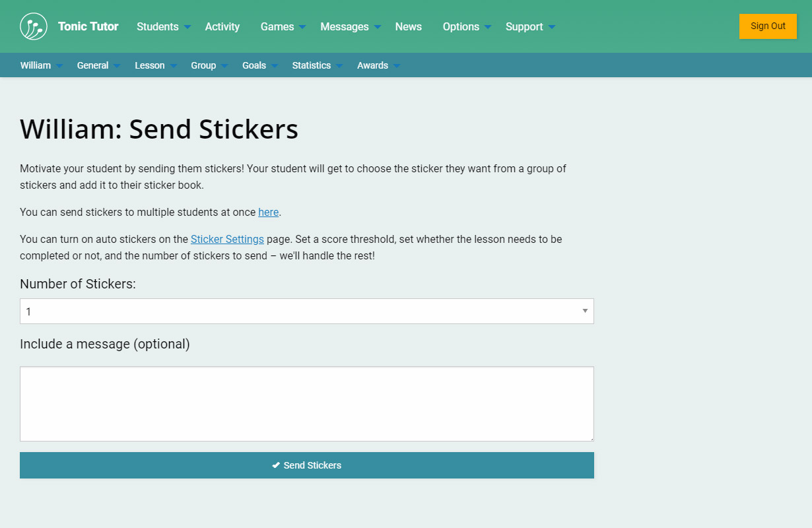Open the Group submenu

coord(209,65)
